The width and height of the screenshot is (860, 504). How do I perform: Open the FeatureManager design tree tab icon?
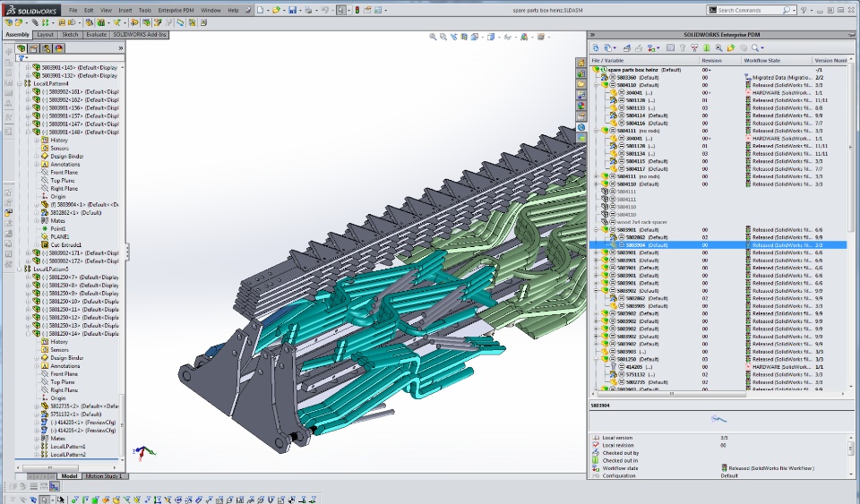(21, 48)
